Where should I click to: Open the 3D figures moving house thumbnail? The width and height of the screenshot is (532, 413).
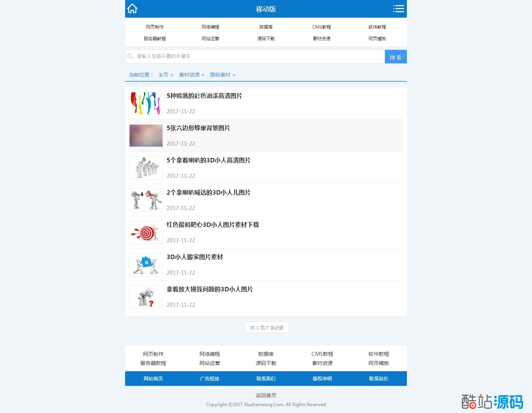point(146,265)
